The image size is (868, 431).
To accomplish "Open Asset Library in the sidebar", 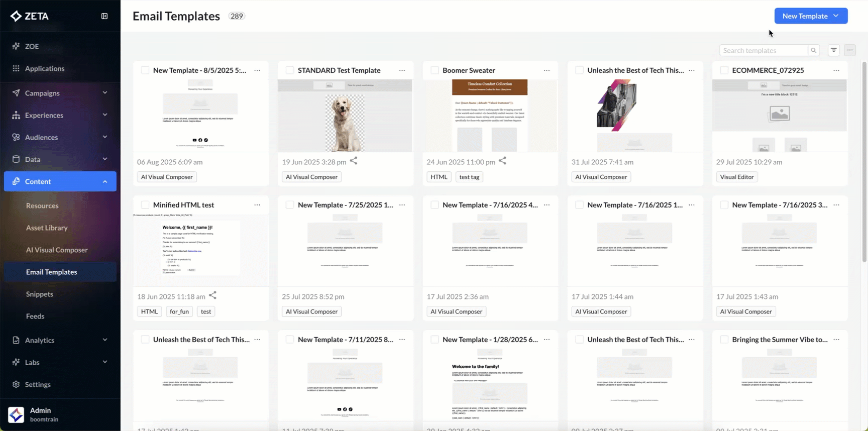I will coord(47,228).
